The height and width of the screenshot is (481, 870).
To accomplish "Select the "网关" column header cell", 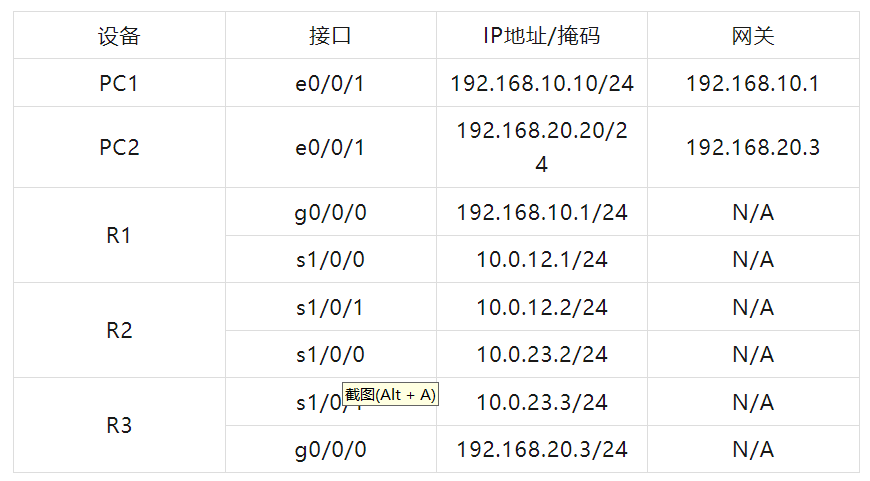I will click(x=753, y=37).
